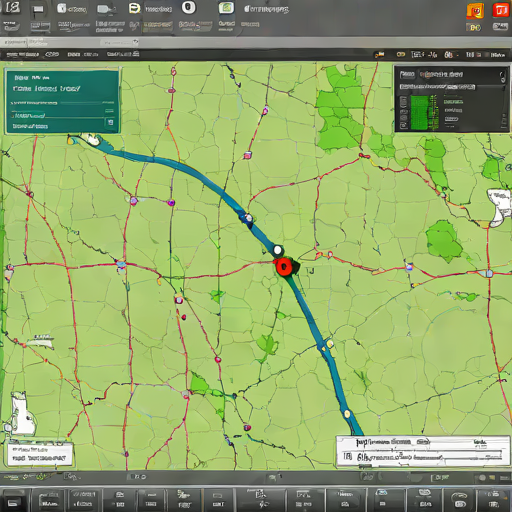Click the bottom icon in the dark panel's left column
The width and height of the screenshot is (512, 512).
[403, 125]
